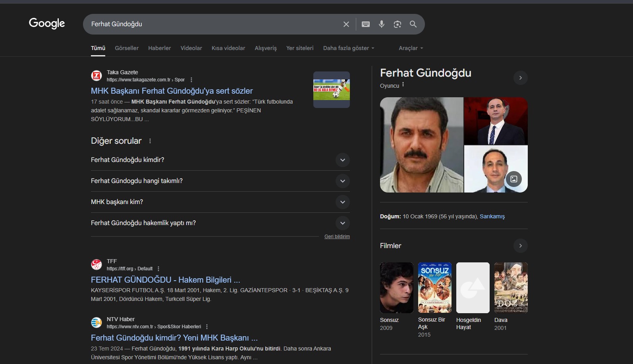This screenshot has width=633, height=364.
Task: Expand Ferhat Gündoğdu hakemlik yaptı mı? question
Action: [220, 223]
